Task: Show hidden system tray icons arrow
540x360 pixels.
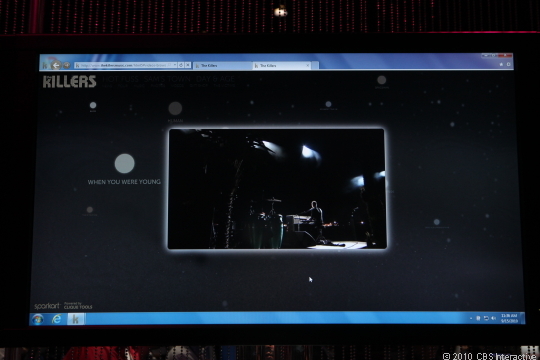Action: point(471,318)
